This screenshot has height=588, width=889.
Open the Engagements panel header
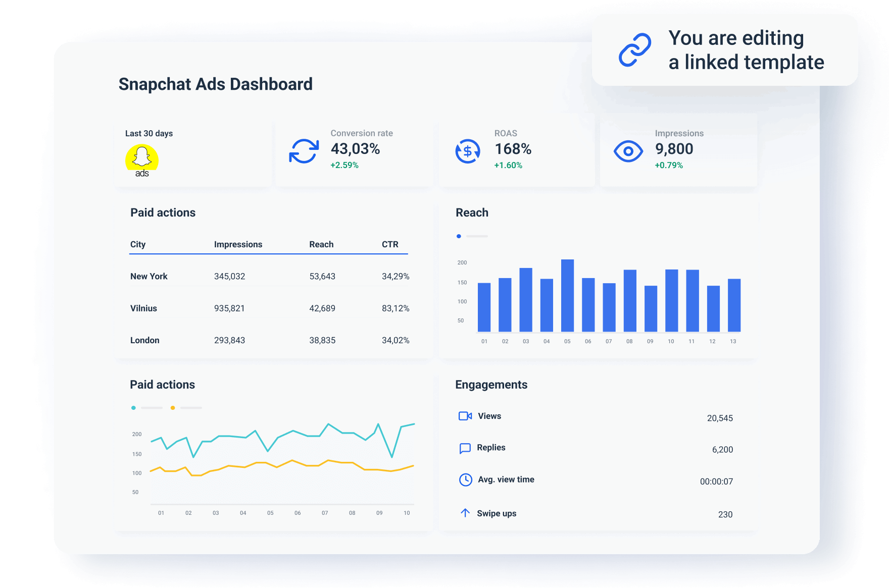point(490,385)
